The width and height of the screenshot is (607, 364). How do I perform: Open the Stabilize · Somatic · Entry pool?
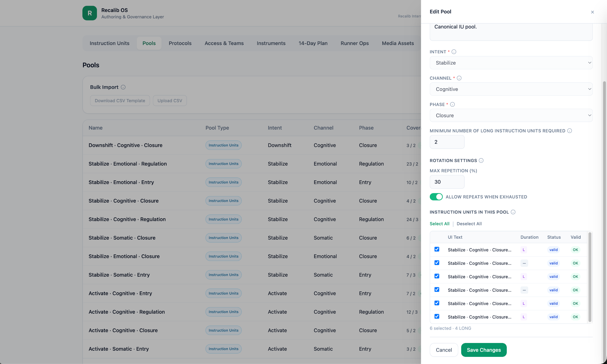tap(251, 275)
